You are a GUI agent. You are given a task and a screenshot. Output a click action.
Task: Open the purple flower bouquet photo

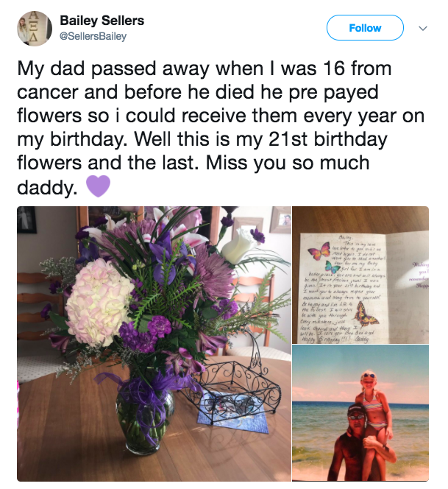tap(154, 344)
